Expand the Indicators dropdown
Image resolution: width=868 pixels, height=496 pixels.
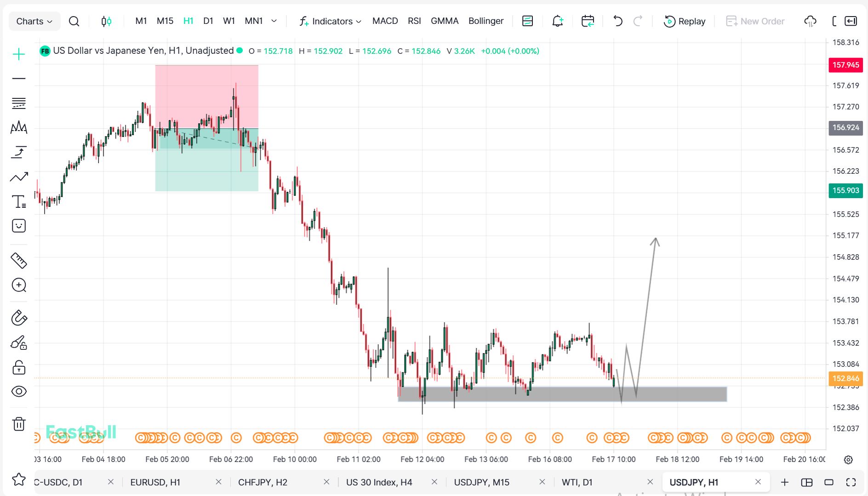(x=331, y=21)
